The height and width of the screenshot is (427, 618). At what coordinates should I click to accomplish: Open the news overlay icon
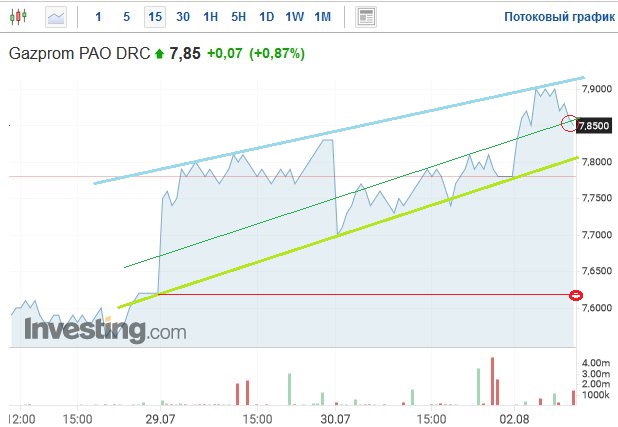[x=366, y=17]
